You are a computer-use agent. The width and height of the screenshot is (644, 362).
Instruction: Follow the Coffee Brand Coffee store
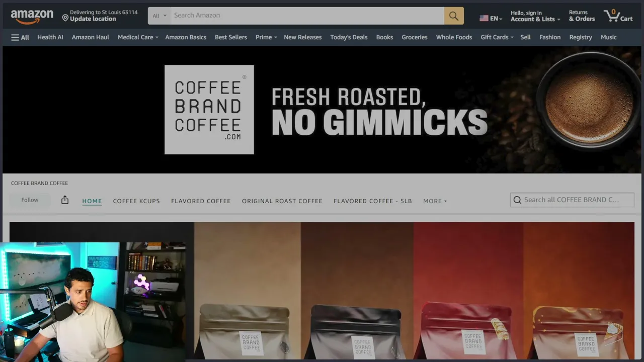30,200
